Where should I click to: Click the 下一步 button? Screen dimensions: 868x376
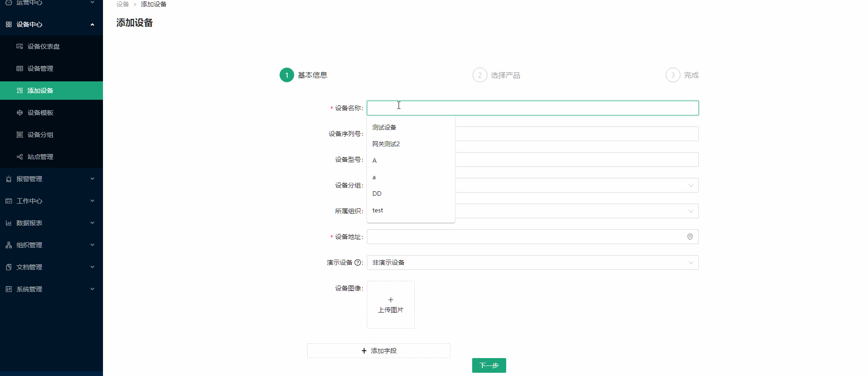tap(489, 365)
